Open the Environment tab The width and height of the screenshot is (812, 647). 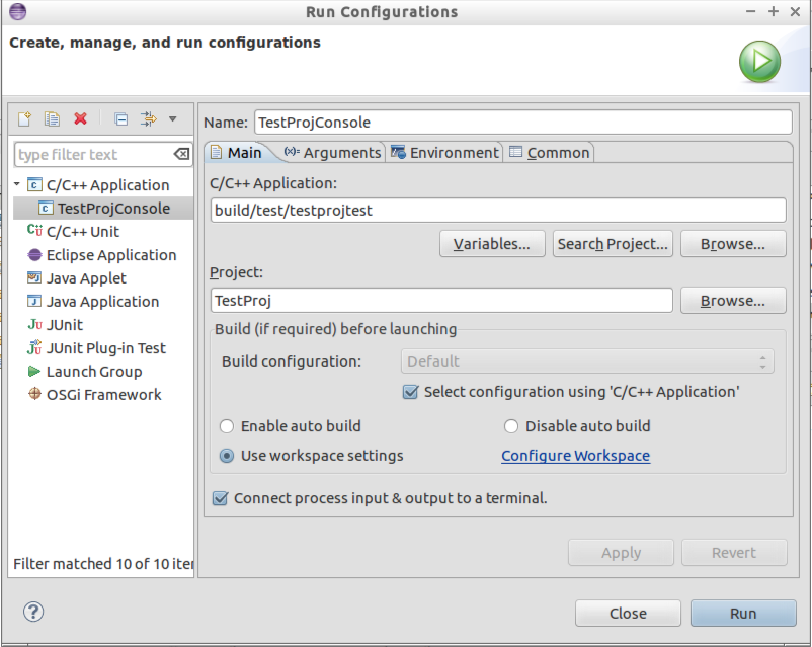pyautogui.click(x=444, y=152)
